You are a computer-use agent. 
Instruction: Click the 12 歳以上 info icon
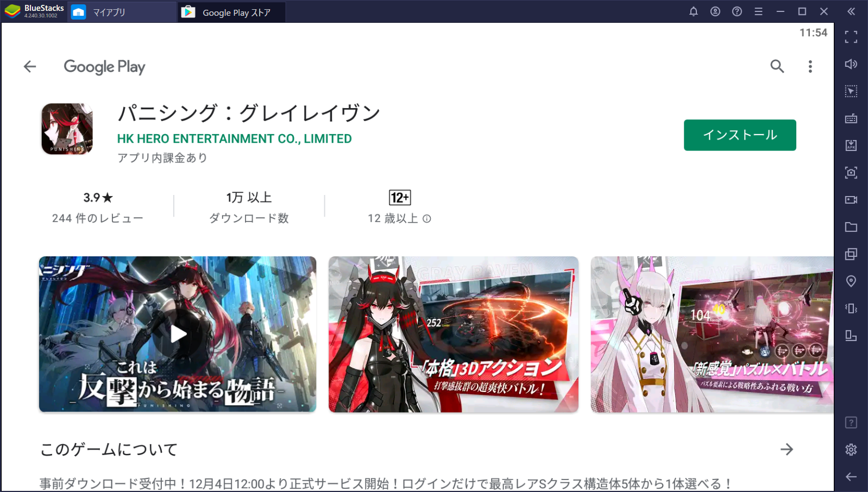427,218
